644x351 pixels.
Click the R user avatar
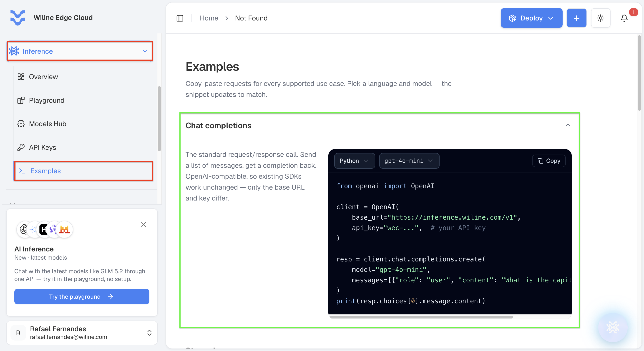(18, 333)
